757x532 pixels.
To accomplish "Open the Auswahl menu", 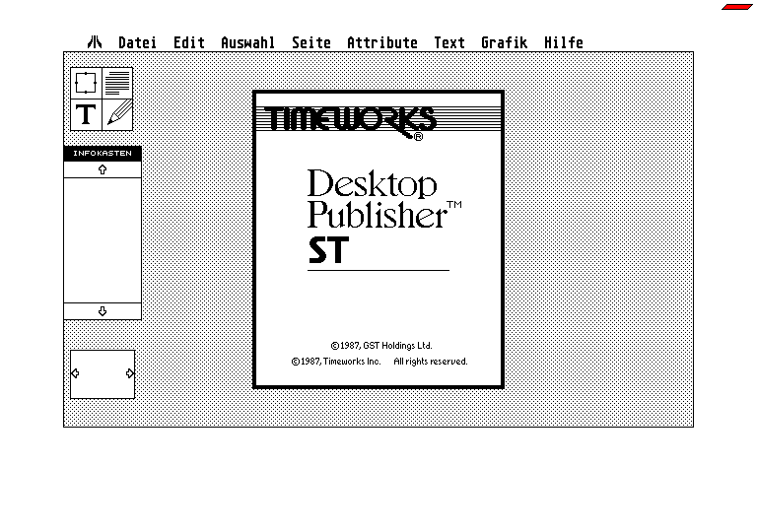I will [x=247, y=42].
